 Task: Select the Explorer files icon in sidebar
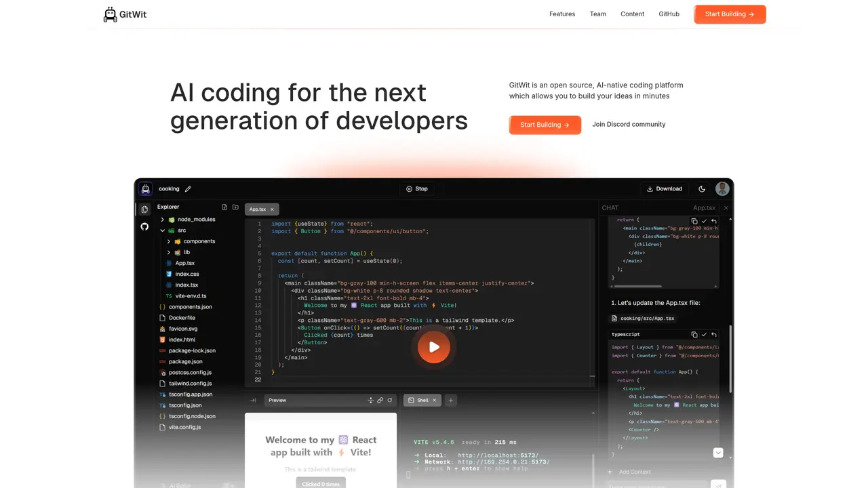tap(144, 209)
